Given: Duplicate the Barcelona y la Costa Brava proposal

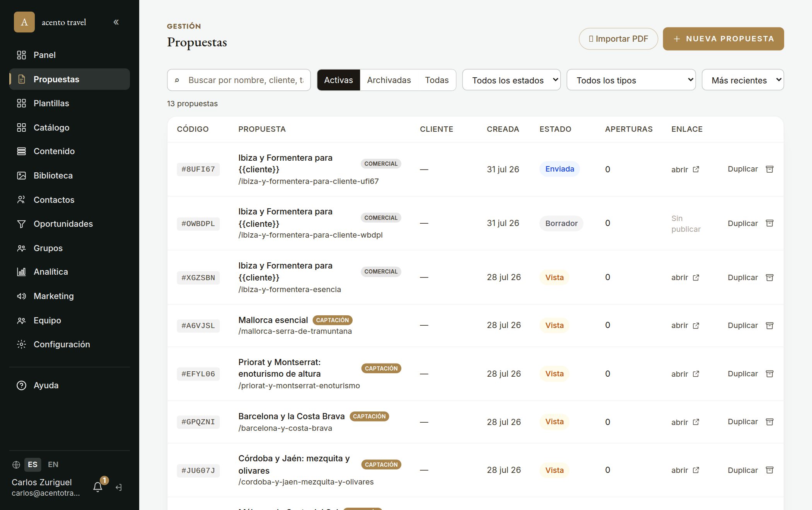Looking at the screenshot, I should coord(742,422).
